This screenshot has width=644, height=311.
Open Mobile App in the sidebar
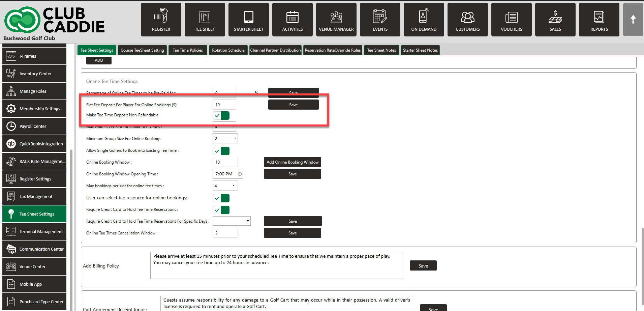pyautogui.click(x=34, y=284)
